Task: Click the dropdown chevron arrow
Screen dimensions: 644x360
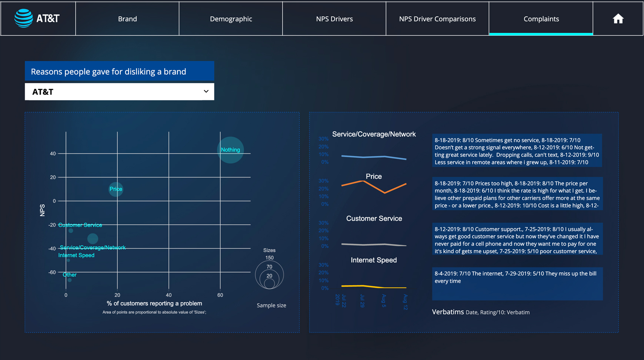Action: pos(206,91)
